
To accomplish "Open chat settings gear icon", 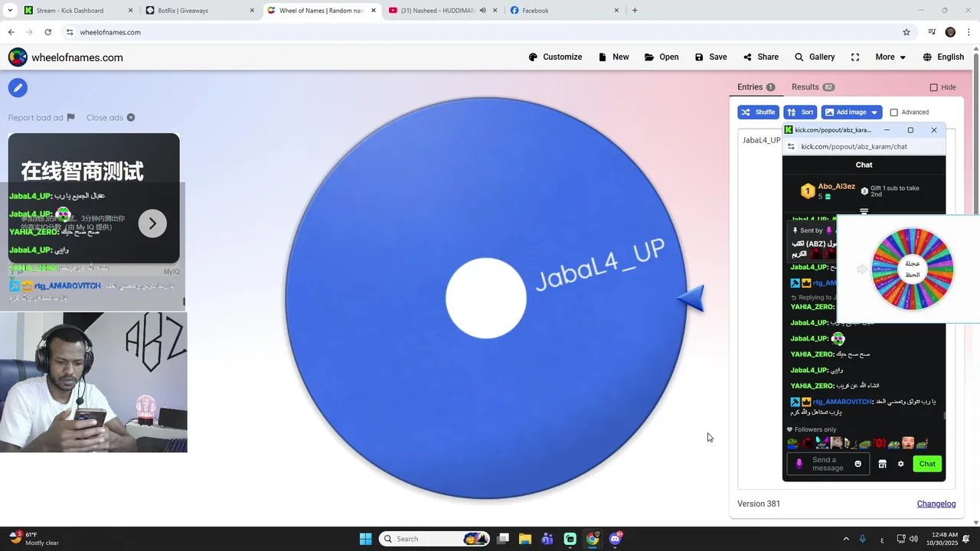I will pyautogui.click(x=900, y=464).
